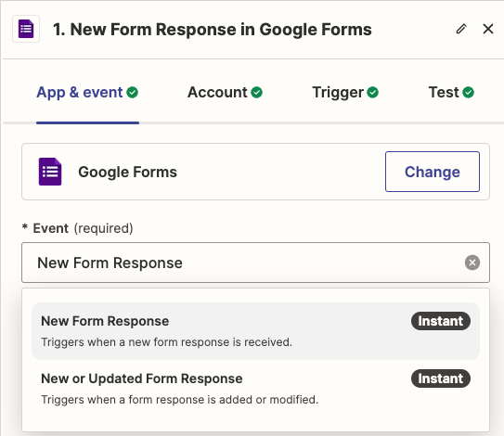This screenshot has height=436, width=504.
Task: Open the Test tab
Action: (451, 93)
